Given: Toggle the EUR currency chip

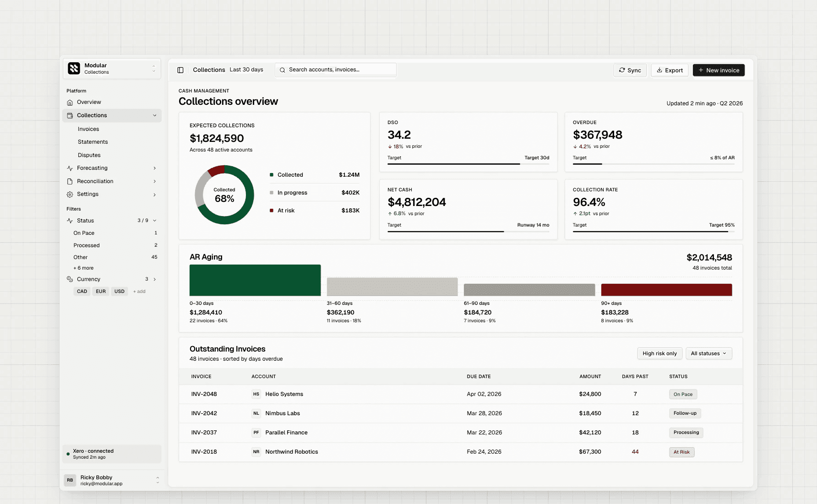Looking at the screenshot, I should click(101, 292).
